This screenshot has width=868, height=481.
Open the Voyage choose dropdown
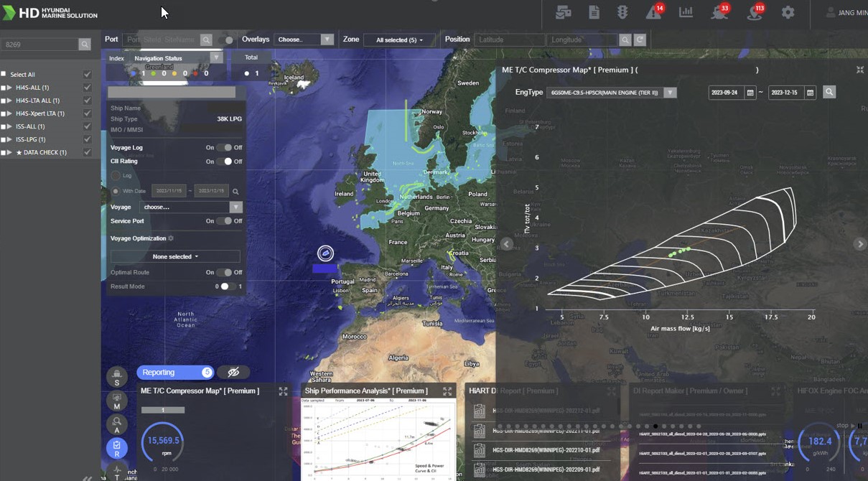click(192, 207)
